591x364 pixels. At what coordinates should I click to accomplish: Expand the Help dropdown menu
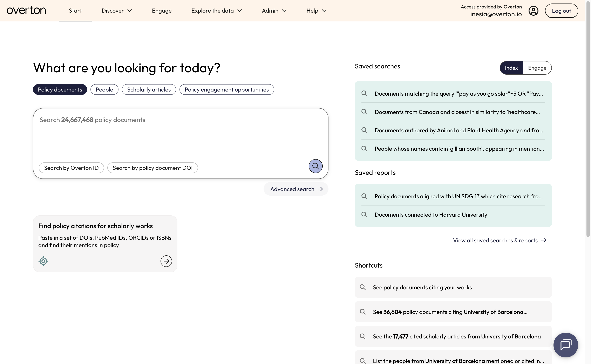coord(316,11)
